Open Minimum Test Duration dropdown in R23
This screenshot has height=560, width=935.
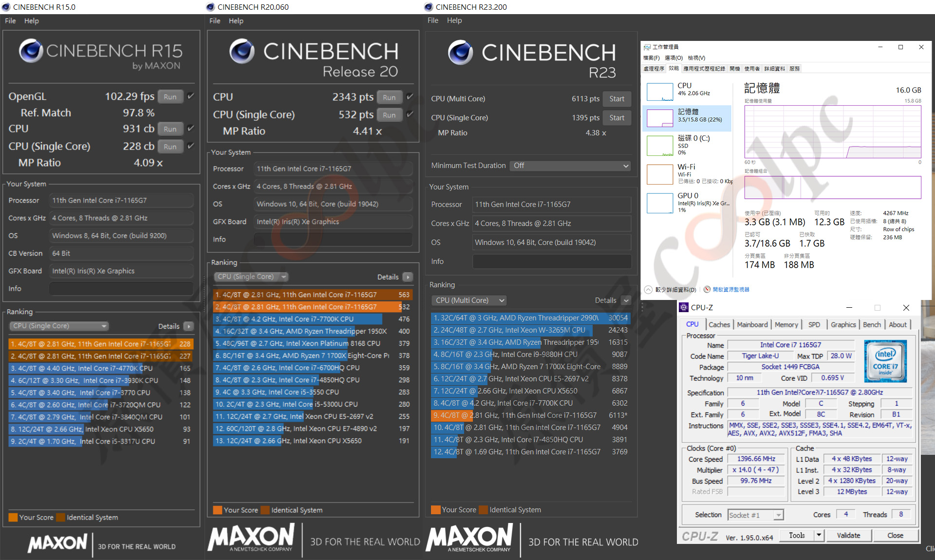570,166
